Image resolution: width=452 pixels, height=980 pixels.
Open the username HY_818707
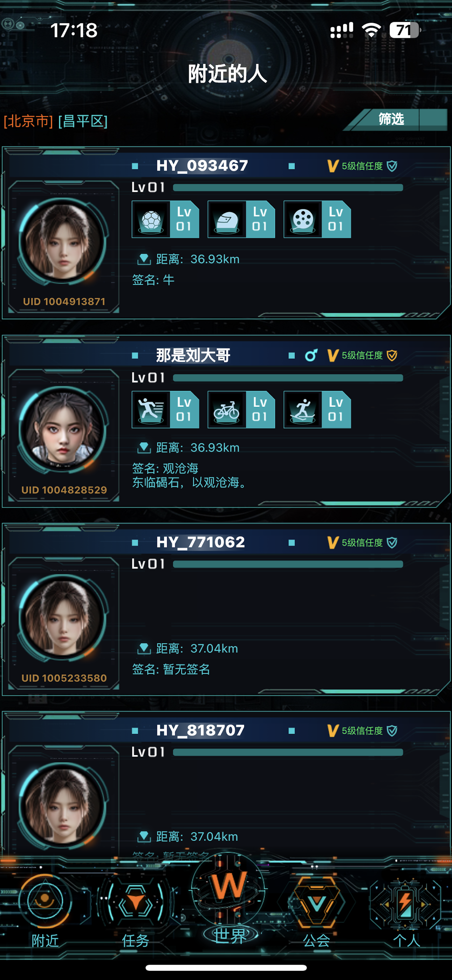tap(200, 730)
